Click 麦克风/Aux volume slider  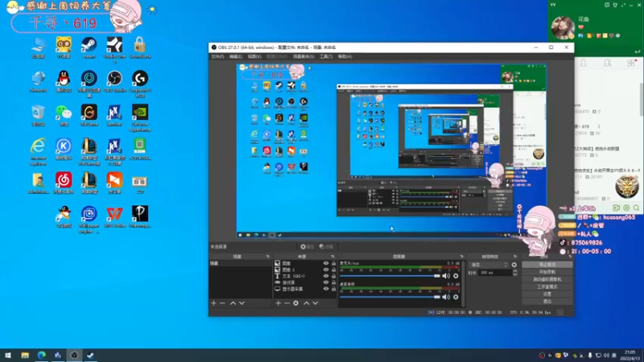point(390,276)
